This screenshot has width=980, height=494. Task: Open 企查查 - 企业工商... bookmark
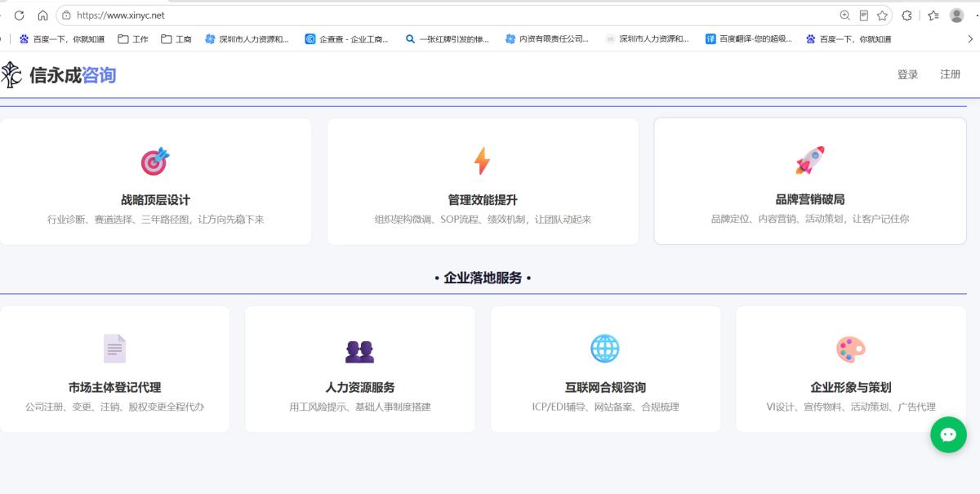(347, 38)
